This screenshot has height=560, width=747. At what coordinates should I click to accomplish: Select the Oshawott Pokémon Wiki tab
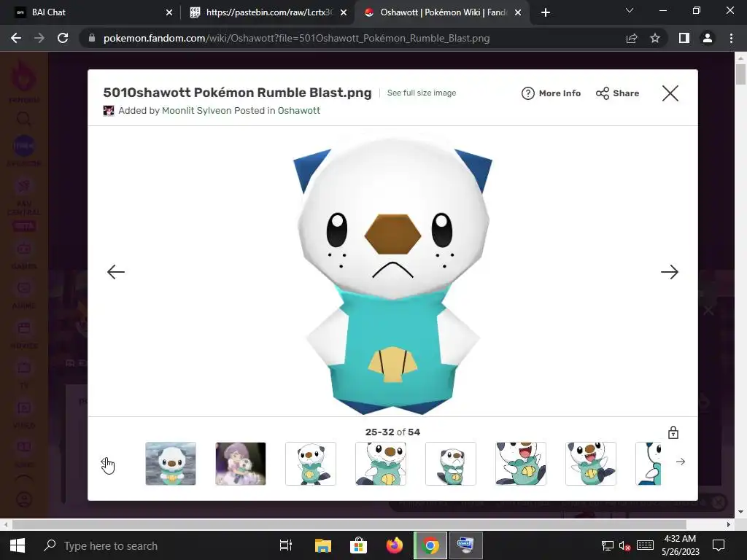[x=443, y=12]
